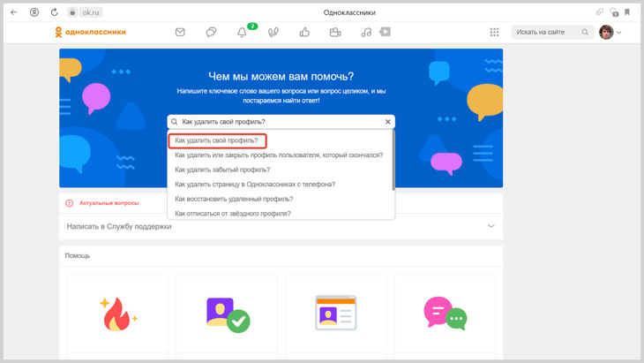Open the services grid icon
644x363 pixels.
click(x=494, y=32)
